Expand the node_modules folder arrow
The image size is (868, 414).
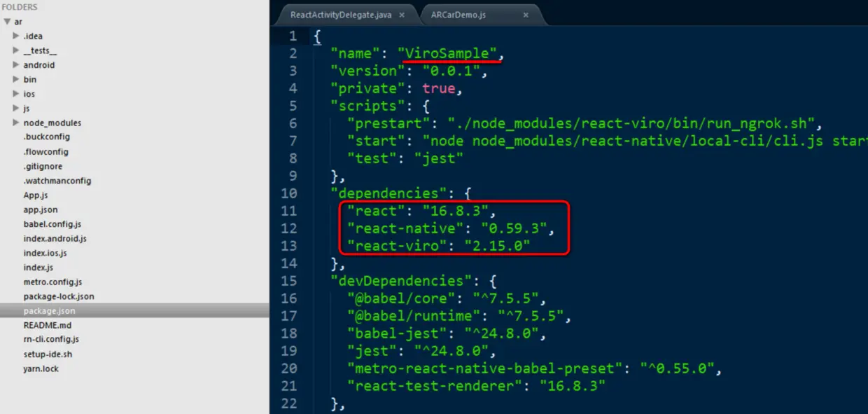point(16,123)
